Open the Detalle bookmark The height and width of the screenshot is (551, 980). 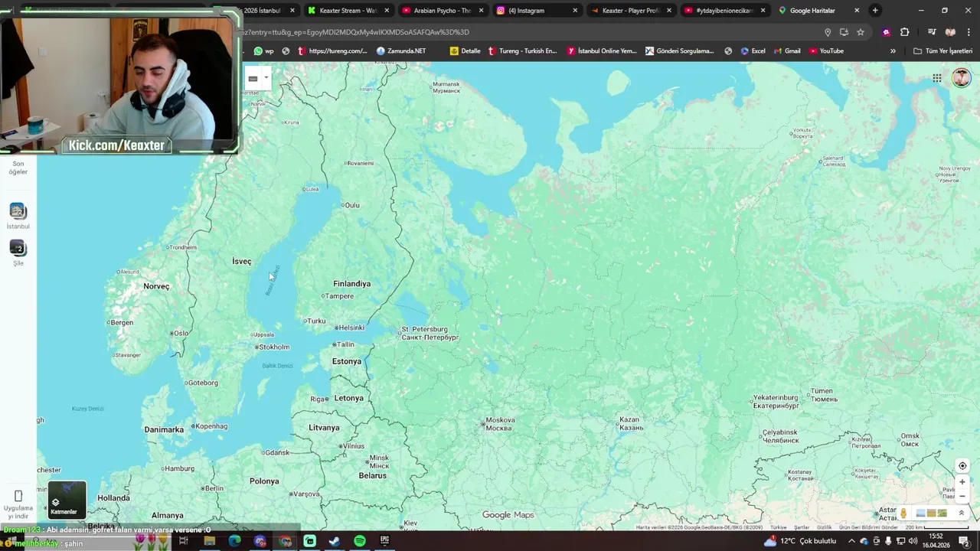[x=465, y=51]
